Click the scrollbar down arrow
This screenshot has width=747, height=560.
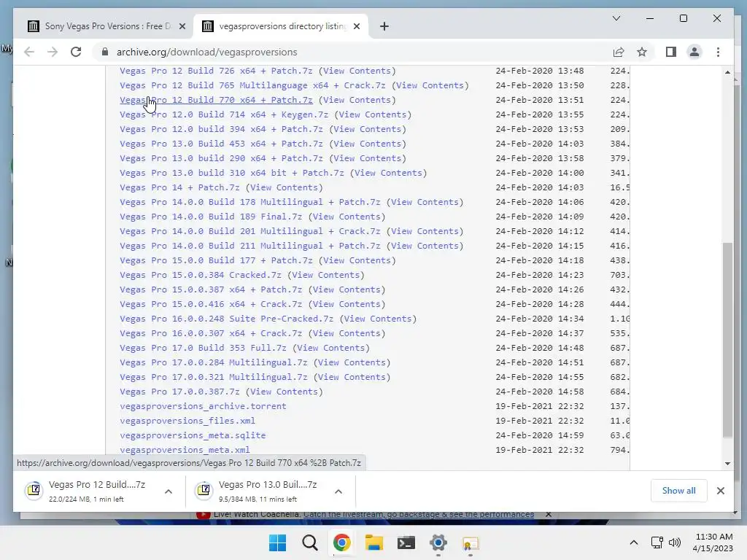(727, 463)
